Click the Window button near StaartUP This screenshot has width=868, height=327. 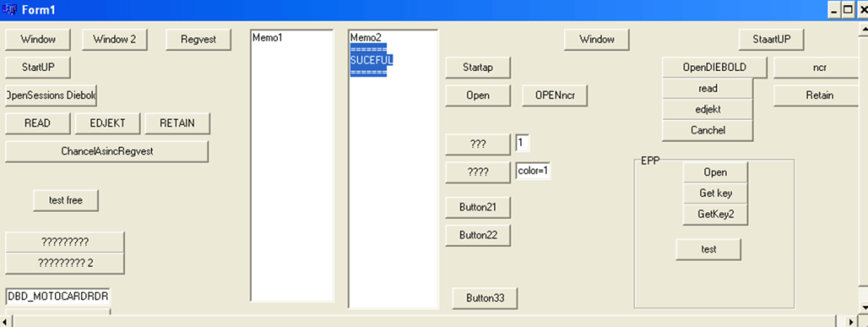tap(597, 39)
